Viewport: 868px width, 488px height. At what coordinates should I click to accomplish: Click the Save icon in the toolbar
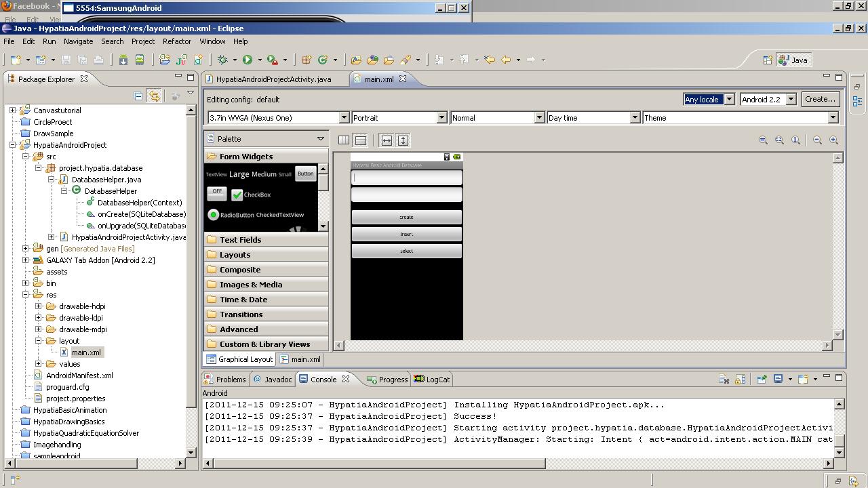point(65,60)
